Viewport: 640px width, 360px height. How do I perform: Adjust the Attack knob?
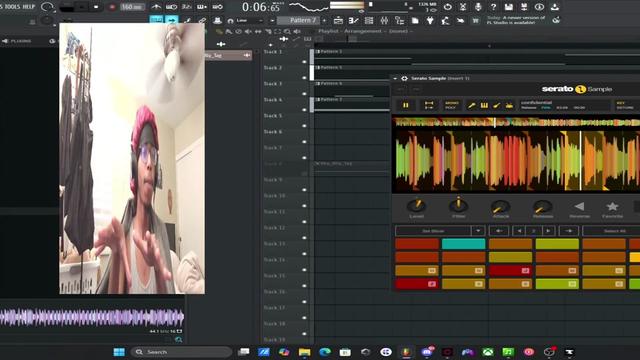[500, 207]
